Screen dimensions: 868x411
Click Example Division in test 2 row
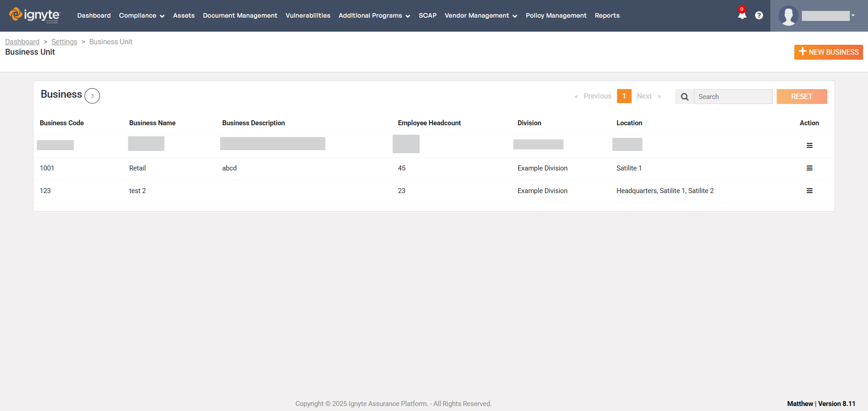click(x=542, y=191)
